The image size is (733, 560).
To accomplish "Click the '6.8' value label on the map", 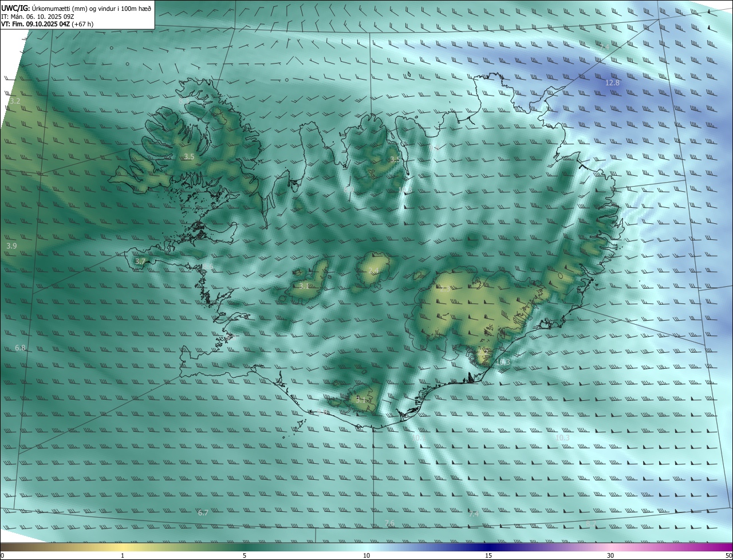I will tap(20, 348).
